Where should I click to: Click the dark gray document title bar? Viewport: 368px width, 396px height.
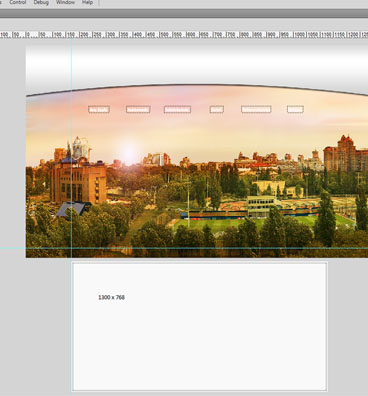point(184,14)
